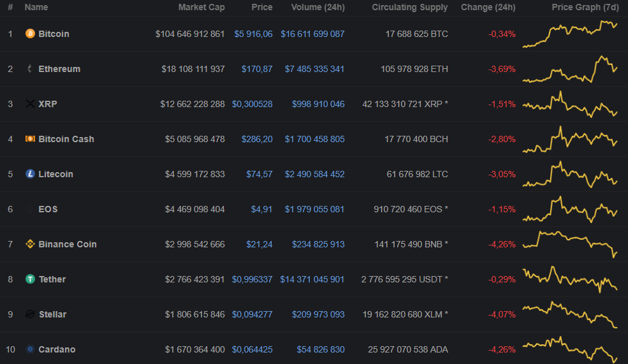Click the XRP logo icon
Image resolution: width=628 pixels, height=364 pixels.
(30, 104)
